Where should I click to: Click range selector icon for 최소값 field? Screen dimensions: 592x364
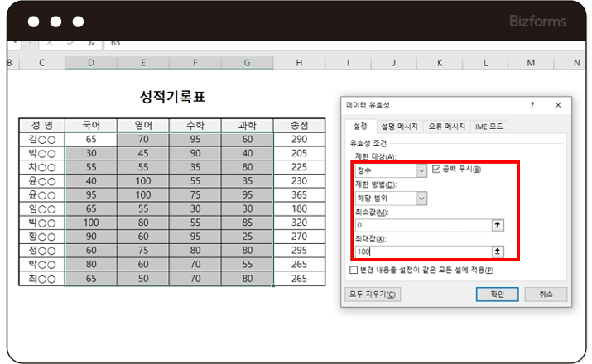click(x=497, y=225)
